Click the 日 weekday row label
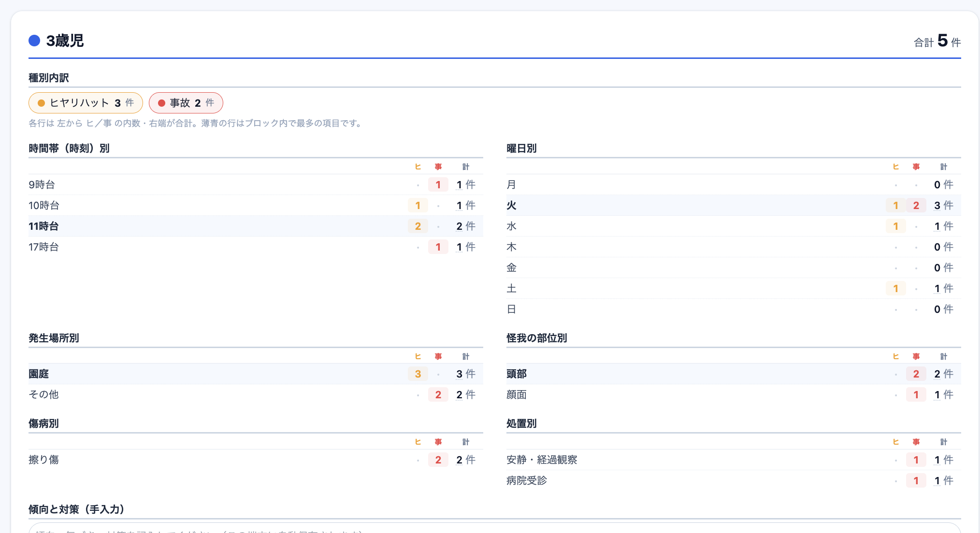This screenshot has height=533, width=980. coord(511,309)
